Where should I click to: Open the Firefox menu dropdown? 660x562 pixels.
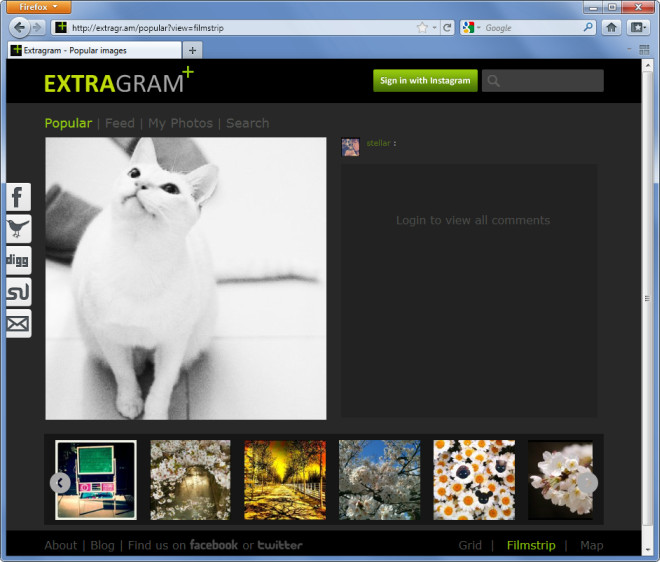click(x=38, y=7)
